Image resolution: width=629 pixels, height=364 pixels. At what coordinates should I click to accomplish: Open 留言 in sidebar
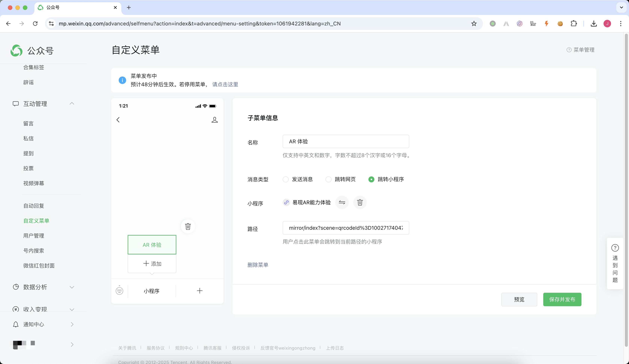pyautogui.click(x=28, y=123)
